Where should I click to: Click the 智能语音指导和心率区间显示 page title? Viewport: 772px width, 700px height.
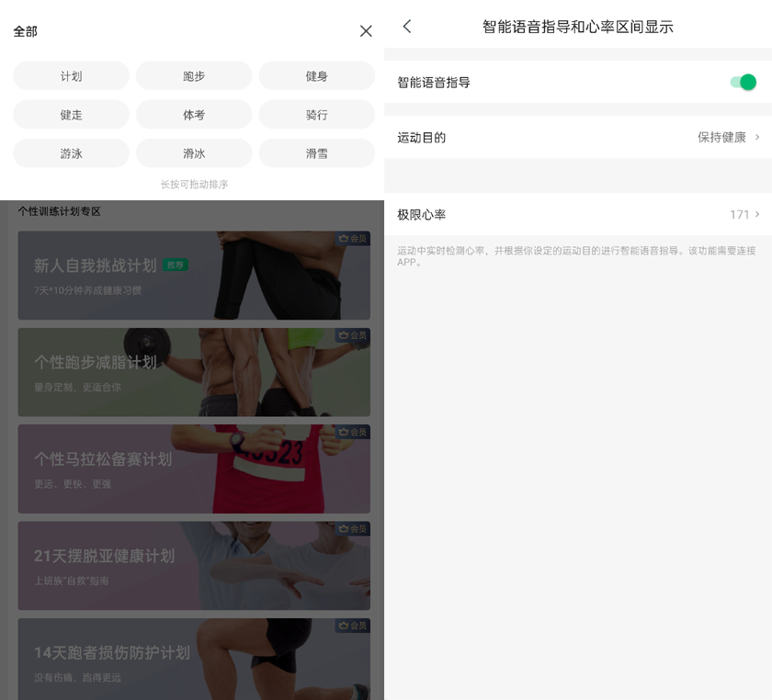[x=577, y=27]
